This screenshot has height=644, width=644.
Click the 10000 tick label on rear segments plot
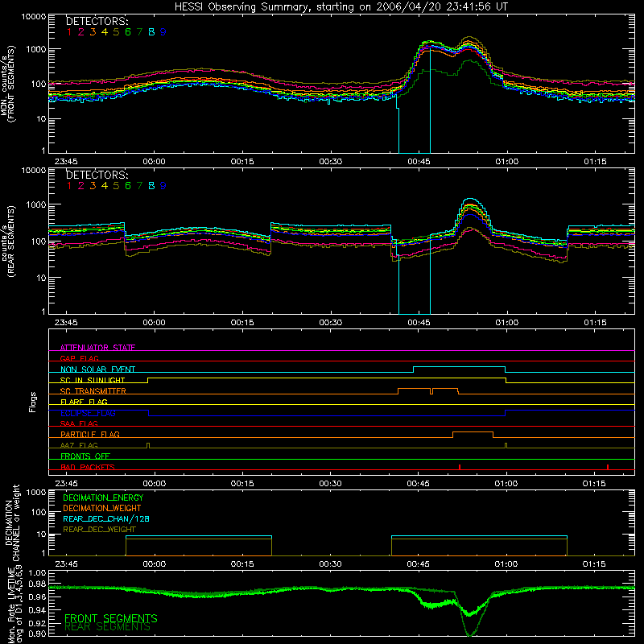point(34,171)
